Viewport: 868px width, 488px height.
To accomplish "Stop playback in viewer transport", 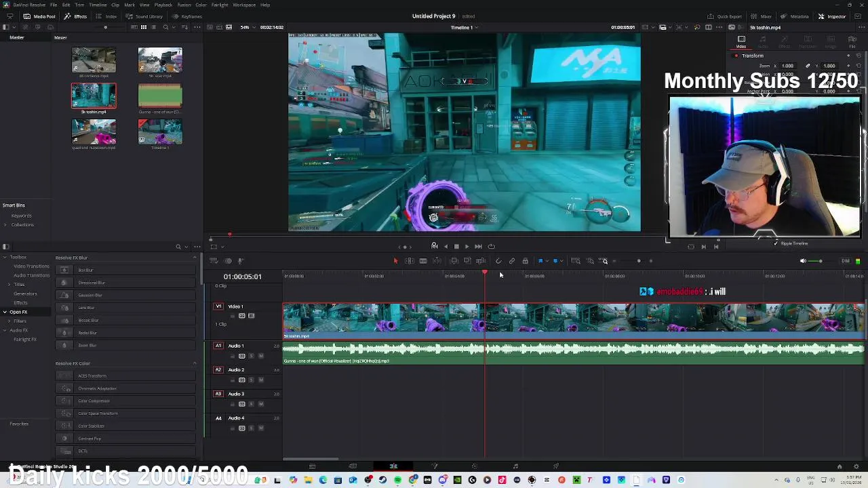I will pyautogui.click(x=456, y=247).
